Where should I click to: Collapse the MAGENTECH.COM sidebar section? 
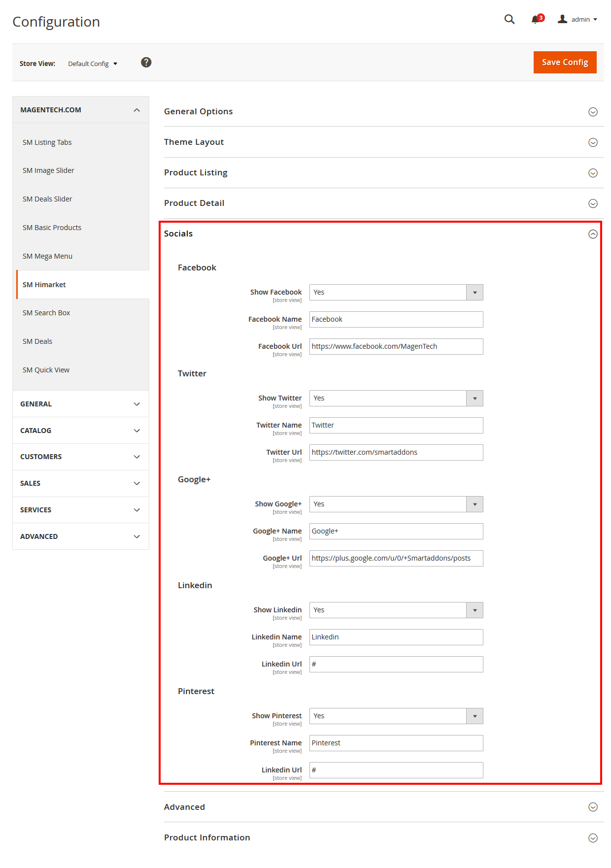tap(81, 110)
